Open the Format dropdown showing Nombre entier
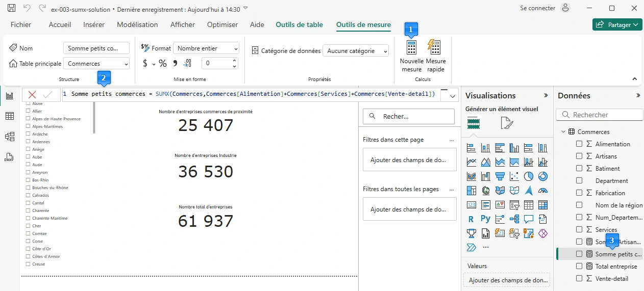This screenshot has height=291, width=644. pos(206,48)
